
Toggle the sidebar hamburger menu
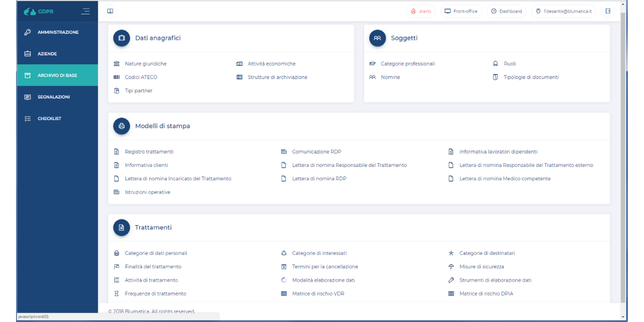[85, 11]
